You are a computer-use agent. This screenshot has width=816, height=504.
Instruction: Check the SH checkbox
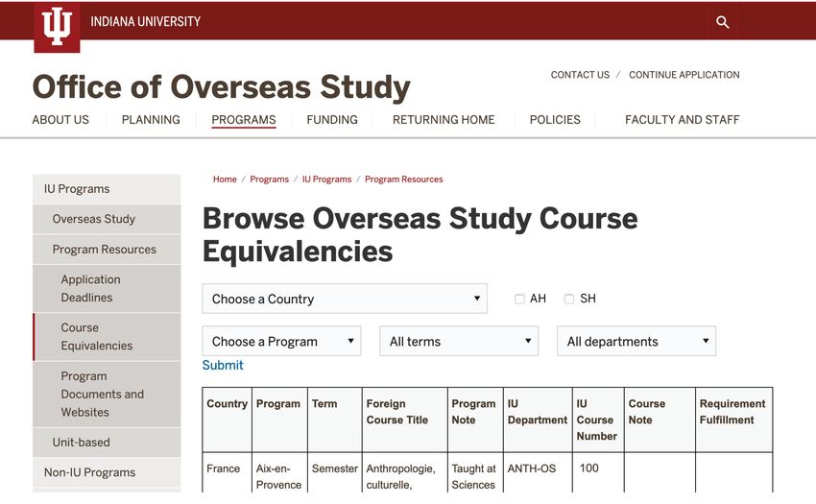click(569, 299)
